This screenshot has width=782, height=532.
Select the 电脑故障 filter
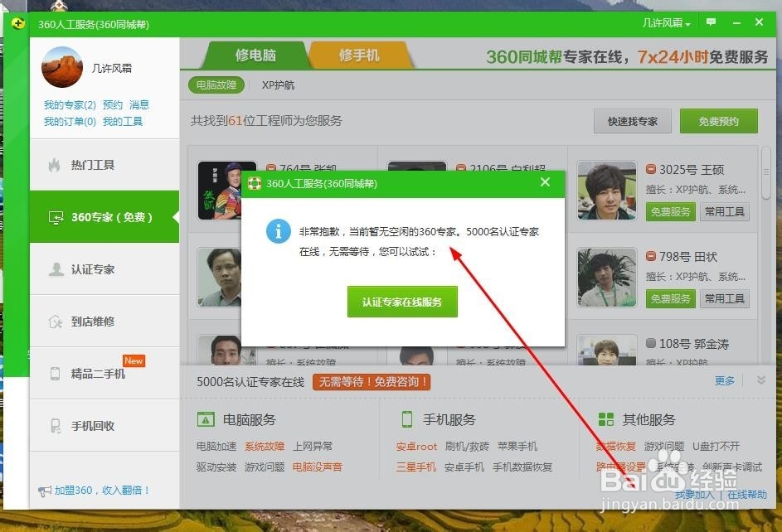pos(216,85)
